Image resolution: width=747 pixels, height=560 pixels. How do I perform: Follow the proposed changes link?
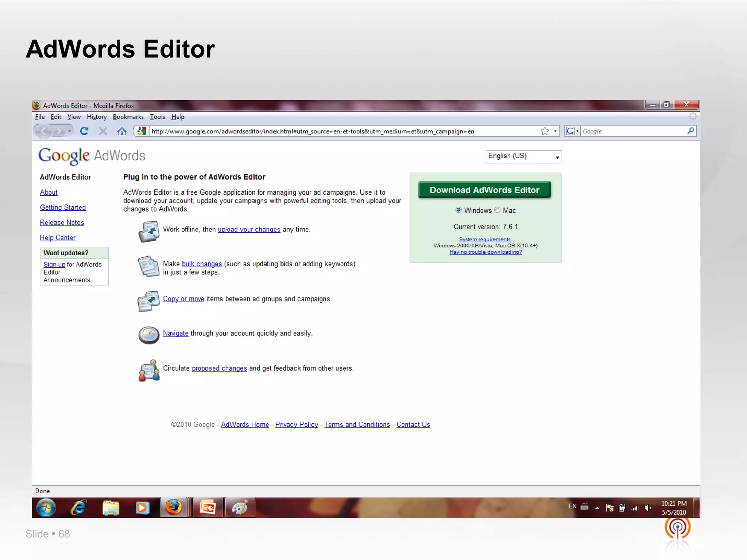[x=219, y=368]
